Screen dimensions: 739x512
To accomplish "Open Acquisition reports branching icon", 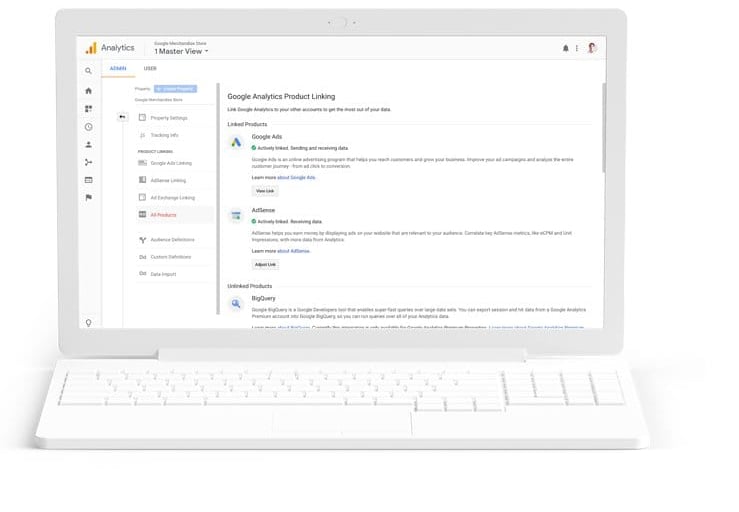I will (88, 162).
